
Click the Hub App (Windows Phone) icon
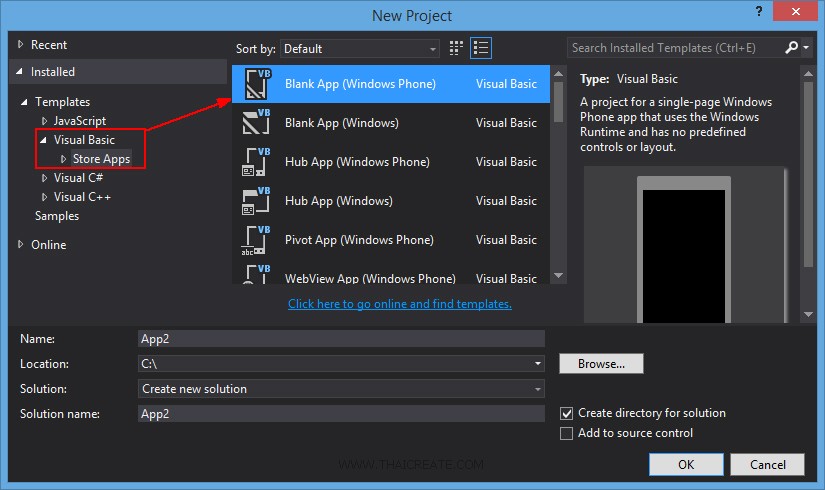coord(256,162)
